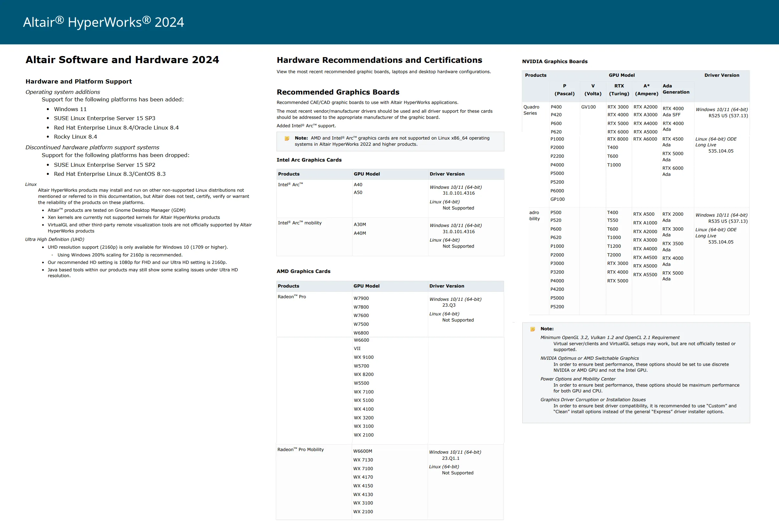The image size is (779, 532).
Task: Click the 23.Q3 AMD driver version
Action: (x=449, y=305)
